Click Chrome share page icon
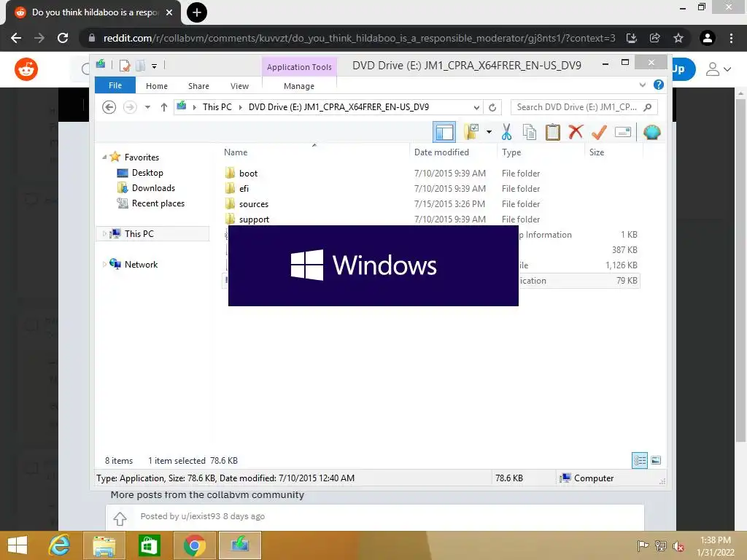 [x=655, y=38]
